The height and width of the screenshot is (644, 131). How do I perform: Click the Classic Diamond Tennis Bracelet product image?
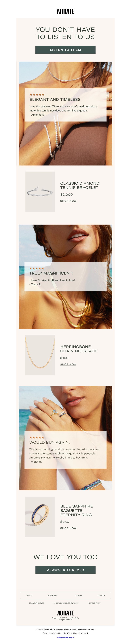coord(40,192)
